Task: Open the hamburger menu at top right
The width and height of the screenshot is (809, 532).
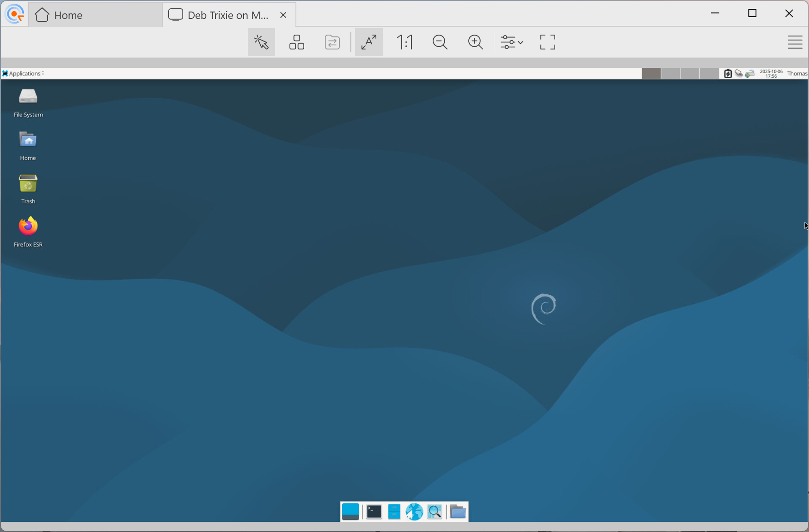Action: pyautogui.click(x=795, y=42)
